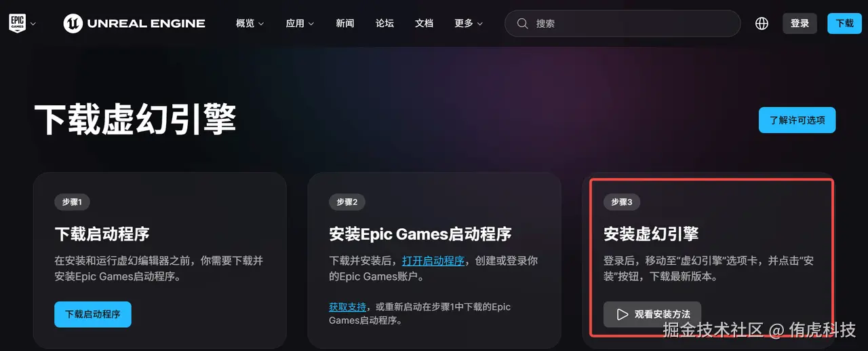
Task: Open the Unreal Engine logo homepage link
Action: point(134,23)
